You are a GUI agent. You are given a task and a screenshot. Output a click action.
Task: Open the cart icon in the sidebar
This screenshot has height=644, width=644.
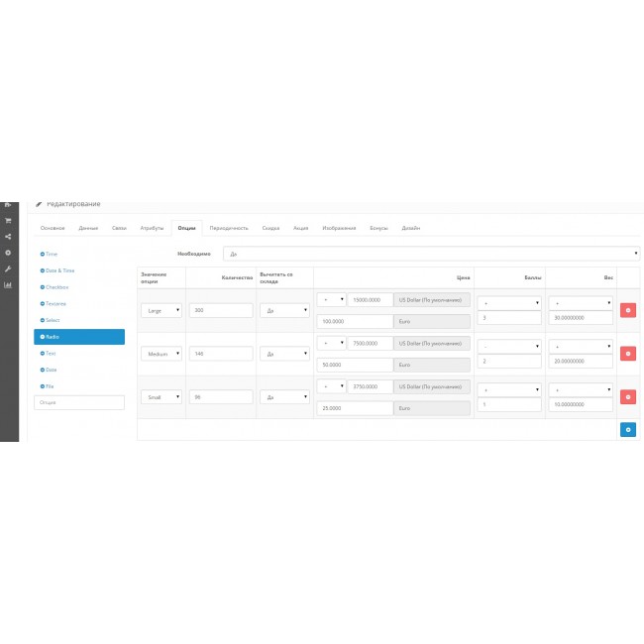tap(8, 220)
